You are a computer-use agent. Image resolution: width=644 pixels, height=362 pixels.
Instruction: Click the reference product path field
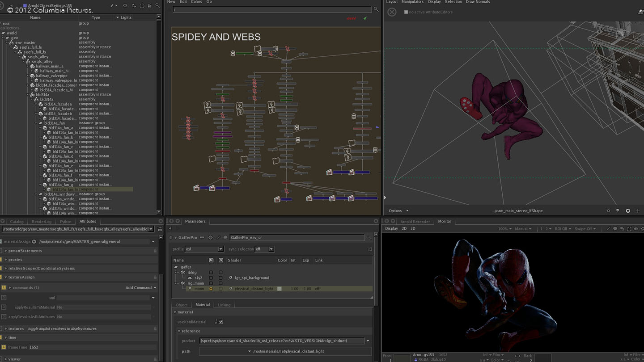(282, 341)
